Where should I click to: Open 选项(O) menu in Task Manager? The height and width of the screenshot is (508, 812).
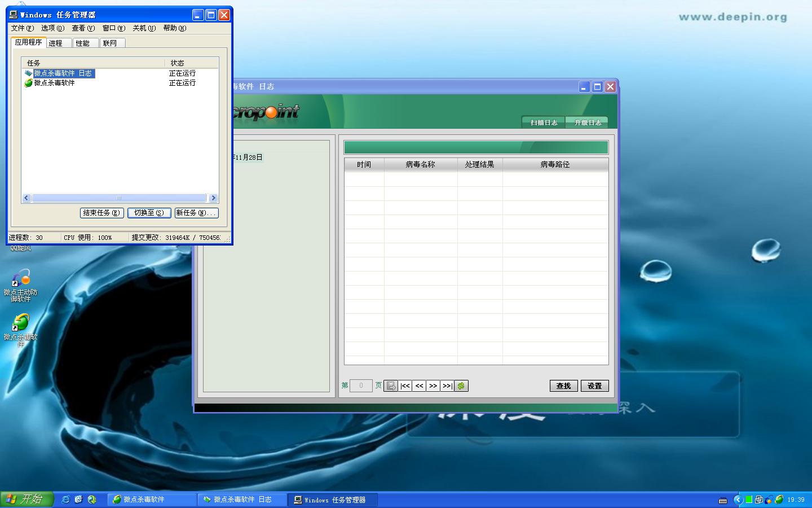53,28
